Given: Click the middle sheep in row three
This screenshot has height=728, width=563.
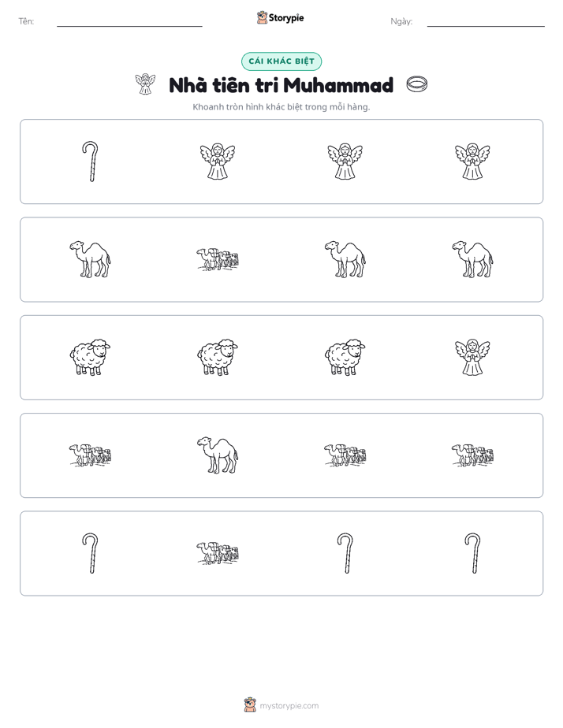Looking at the screenshot, I should tap(218, 357).
